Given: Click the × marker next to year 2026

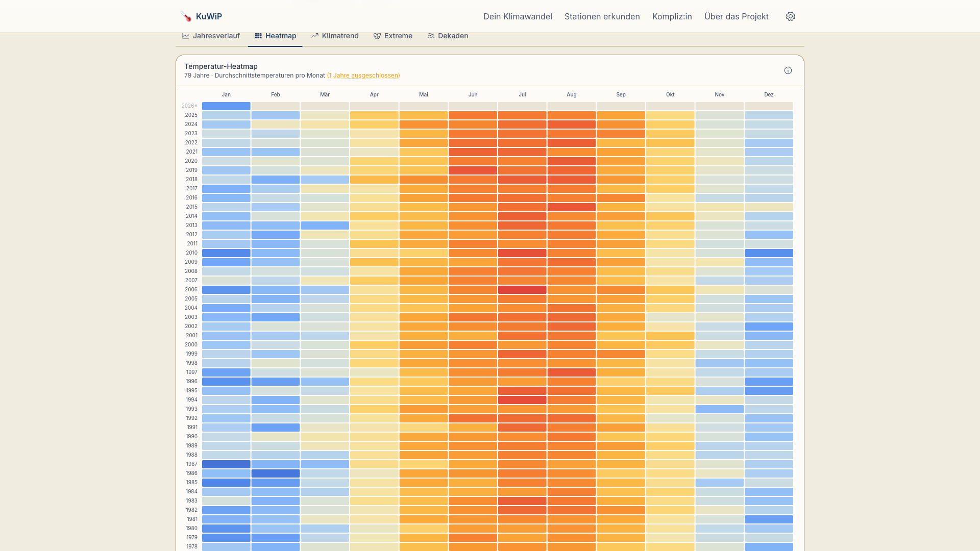Looking at the screenshot, I should click(196, 106).
